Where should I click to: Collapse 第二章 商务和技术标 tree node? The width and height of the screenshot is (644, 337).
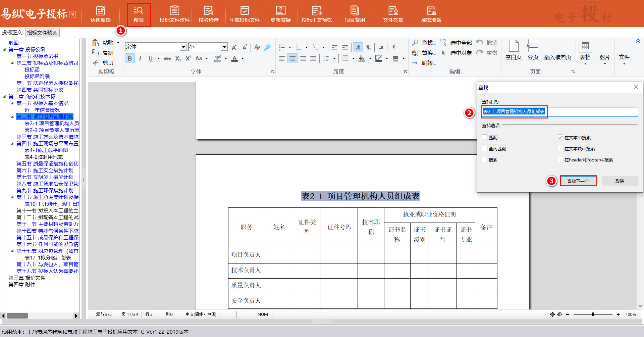coord(4,97)
